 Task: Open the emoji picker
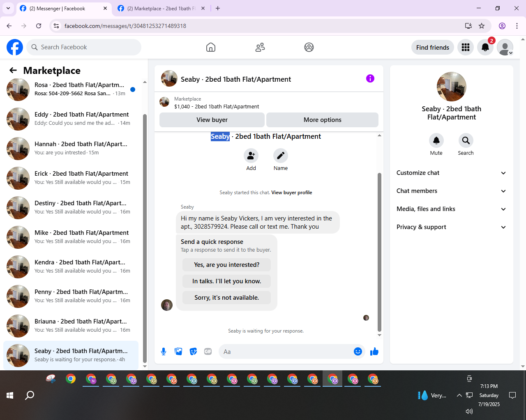(358, 351)
